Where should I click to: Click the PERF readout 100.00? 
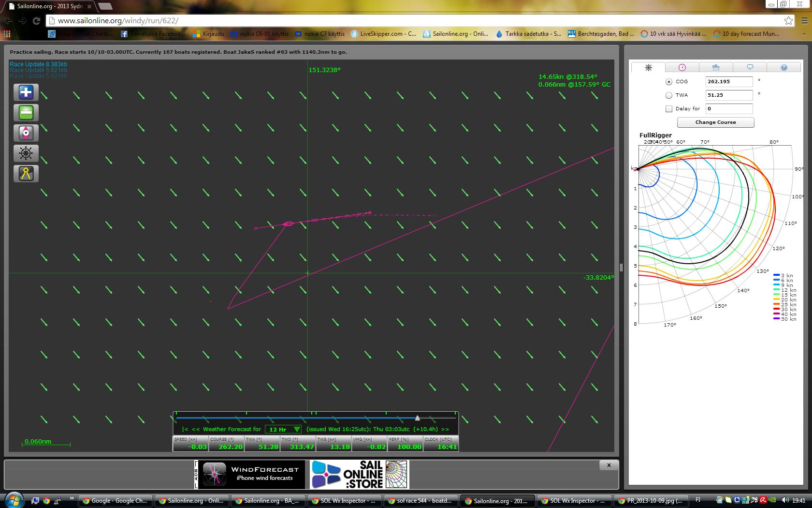pos(405,444)
